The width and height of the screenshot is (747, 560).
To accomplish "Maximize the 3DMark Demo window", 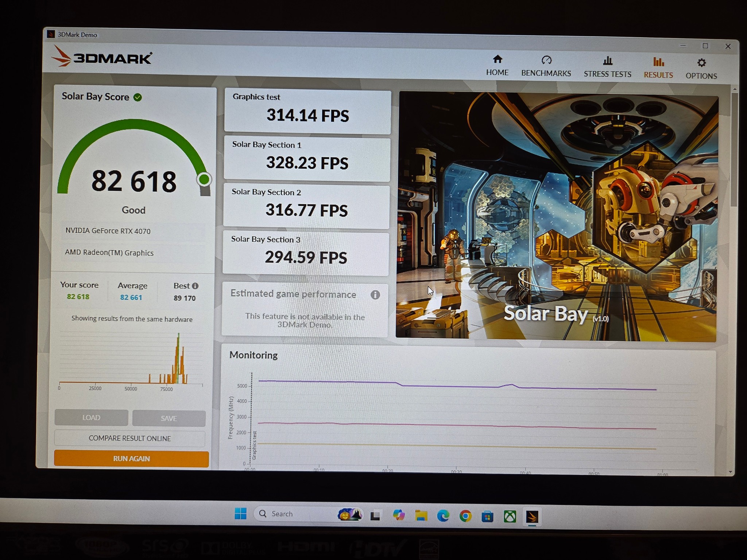I will coord(705,46).
